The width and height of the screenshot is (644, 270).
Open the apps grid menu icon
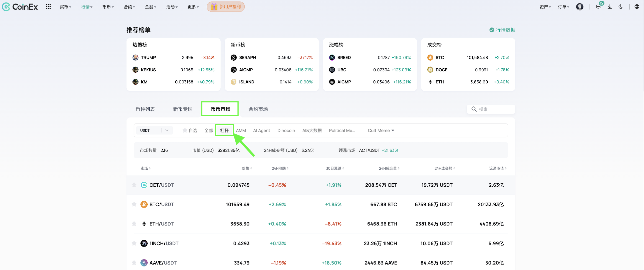[x=48, y=7]
